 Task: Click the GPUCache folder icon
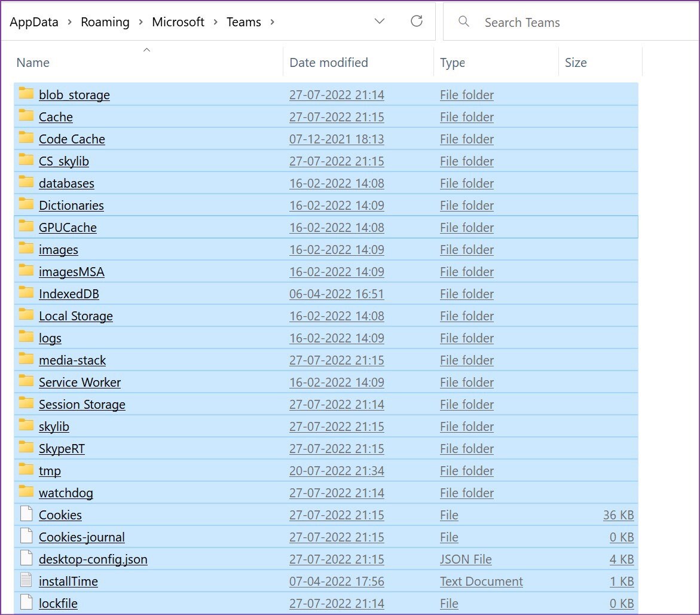pyautogui.click(x=26, y=227)
